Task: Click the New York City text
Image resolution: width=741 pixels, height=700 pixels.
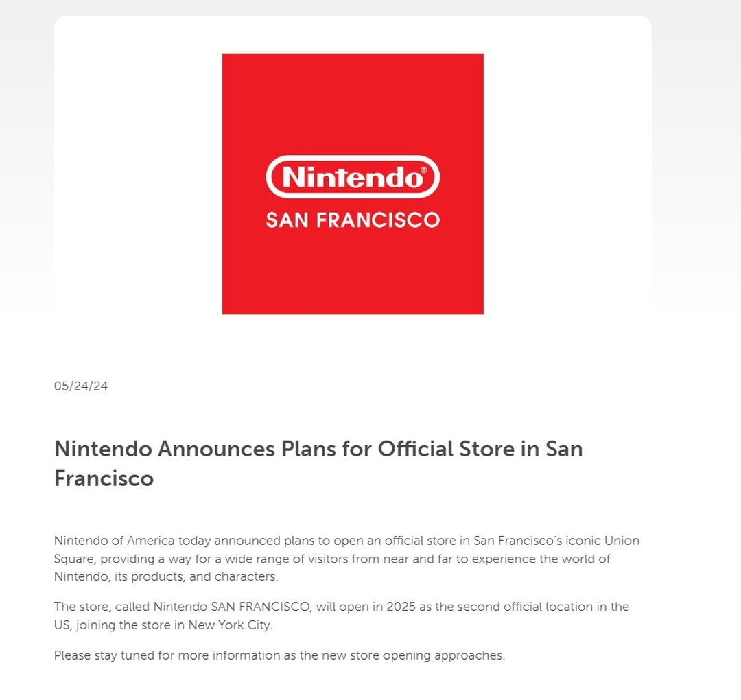Action: click(x=230, y=625)
